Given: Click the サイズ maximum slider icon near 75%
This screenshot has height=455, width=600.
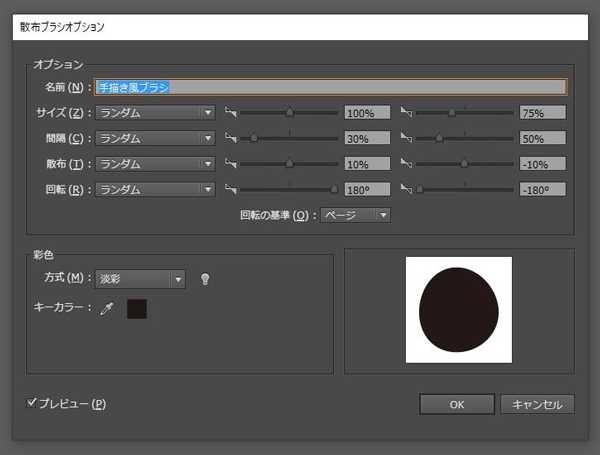Looking at the screenshot, I should click(406, 112).
